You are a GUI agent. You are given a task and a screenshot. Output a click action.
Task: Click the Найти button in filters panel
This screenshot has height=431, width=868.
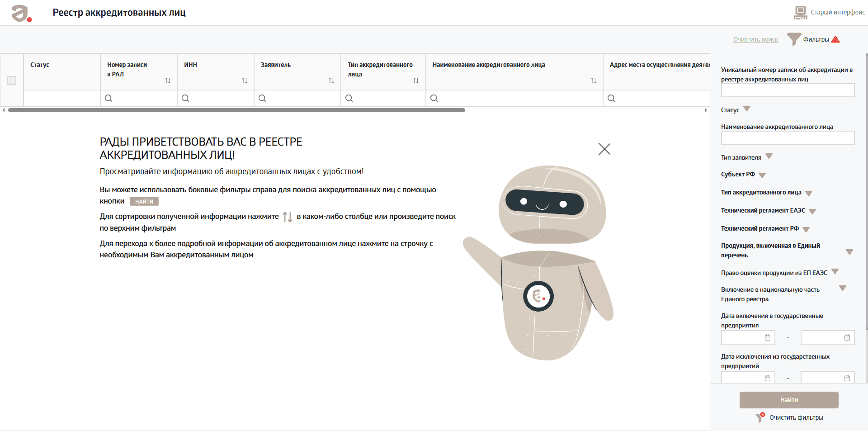click(789, 400)
